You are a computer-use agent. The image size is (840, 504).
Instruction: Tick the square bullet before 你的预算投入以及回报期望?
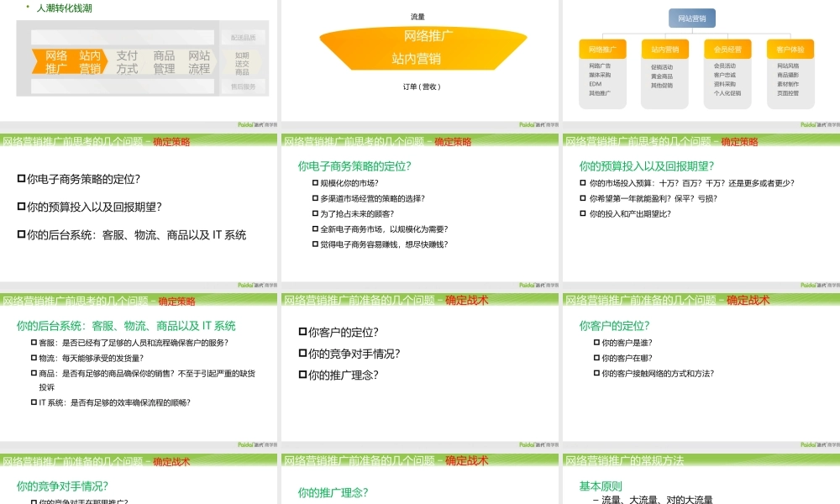(22, 207)
